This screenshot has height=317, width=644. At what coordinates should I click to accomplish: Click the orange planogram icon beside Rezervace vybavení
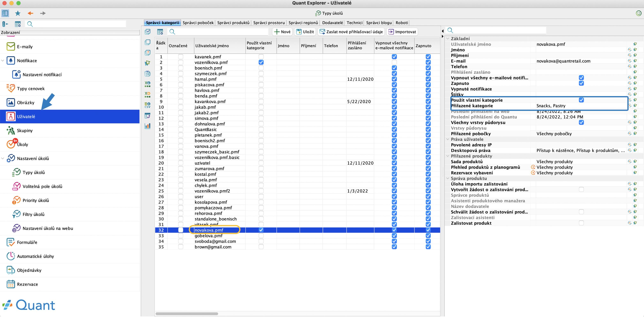coord(533,173)
